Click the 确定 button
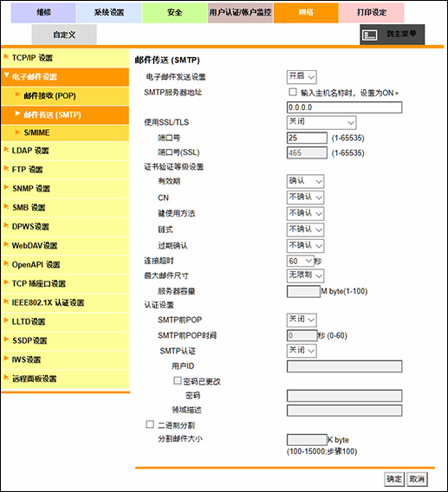 click(394, 479)
